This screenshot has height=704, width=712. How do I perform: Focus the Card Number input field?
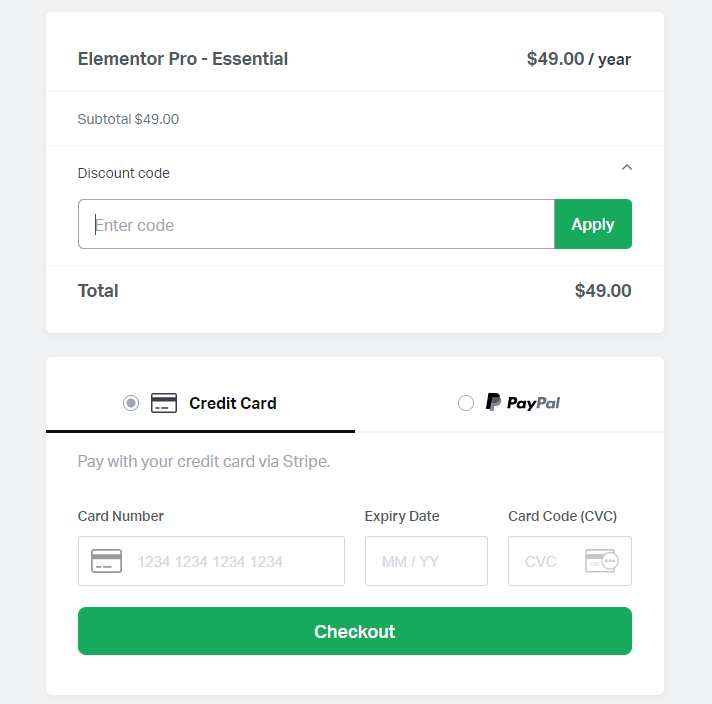coord(211,561)
